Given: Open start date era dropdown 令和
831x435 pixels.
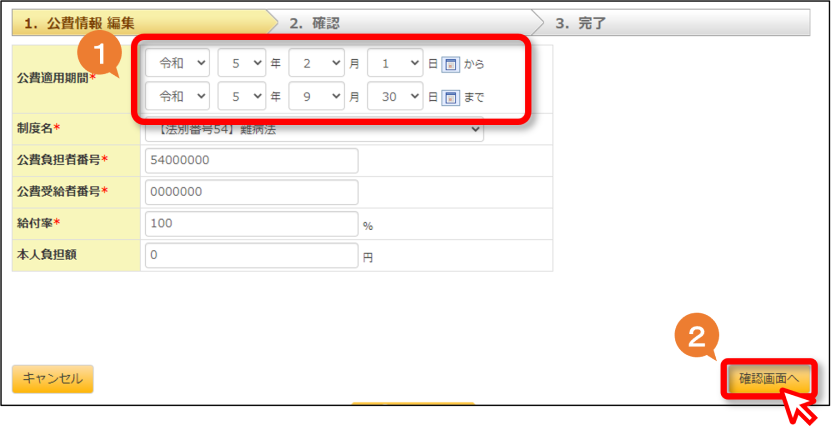Looking at the screenshot, I should click(178, 63).
